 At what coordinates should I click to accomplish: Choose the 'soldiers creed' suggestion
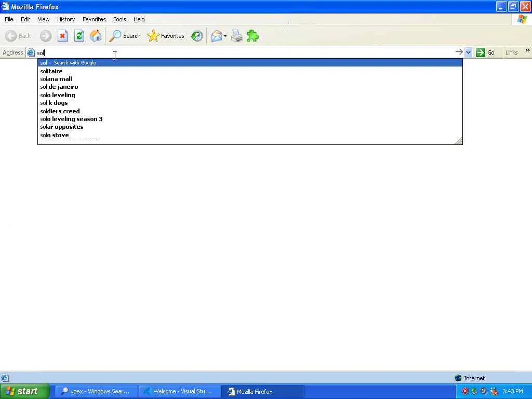[x=250, y=111]
